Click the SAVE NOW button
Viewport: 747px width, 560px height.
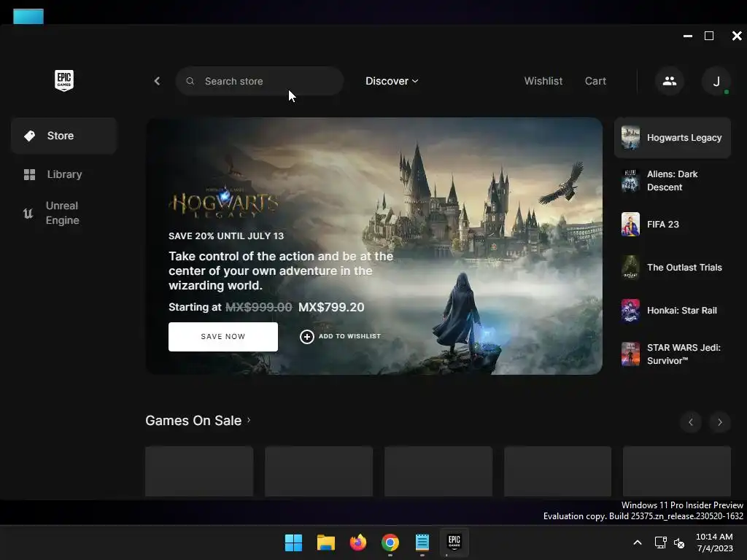(x=223, y=337)
